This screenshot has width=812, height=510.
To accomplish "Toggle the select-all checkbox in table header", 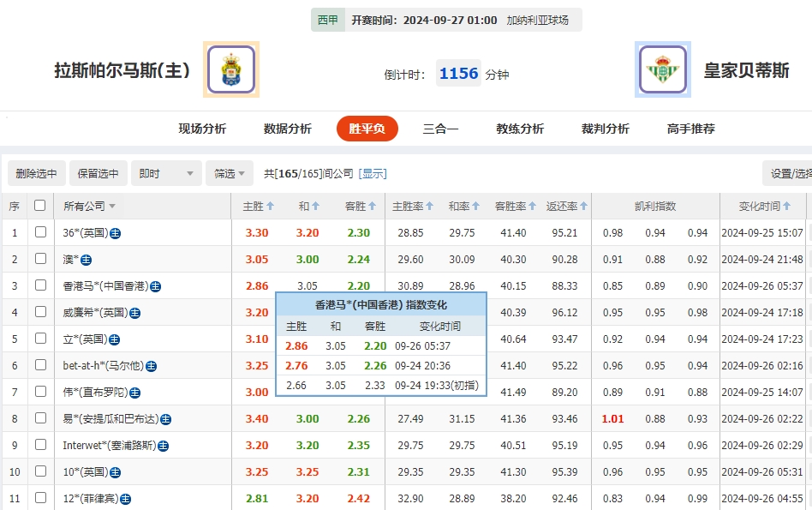I will (x=39, y=207).
